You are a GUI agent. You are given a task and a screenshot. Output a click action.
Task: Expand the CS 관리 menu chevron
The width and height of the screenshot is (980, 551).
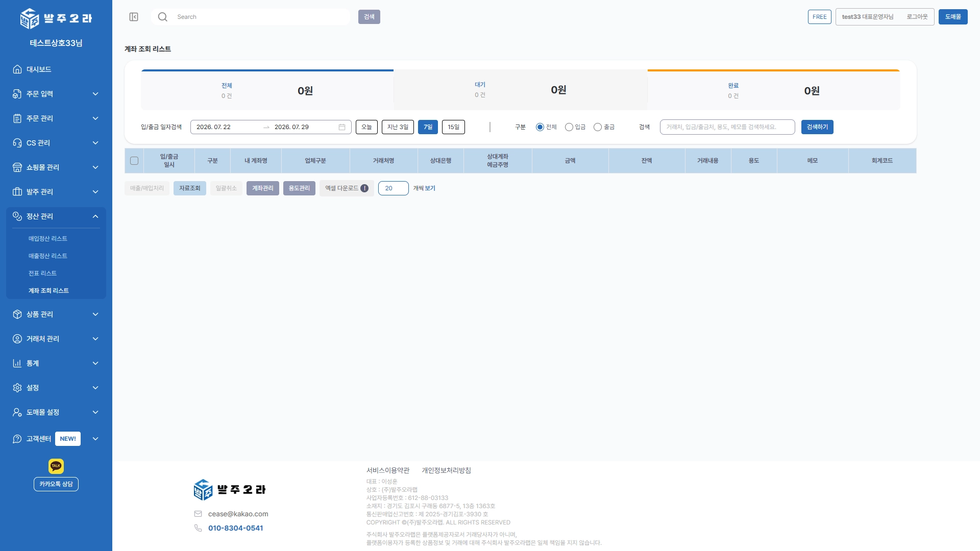pos(95,143)
